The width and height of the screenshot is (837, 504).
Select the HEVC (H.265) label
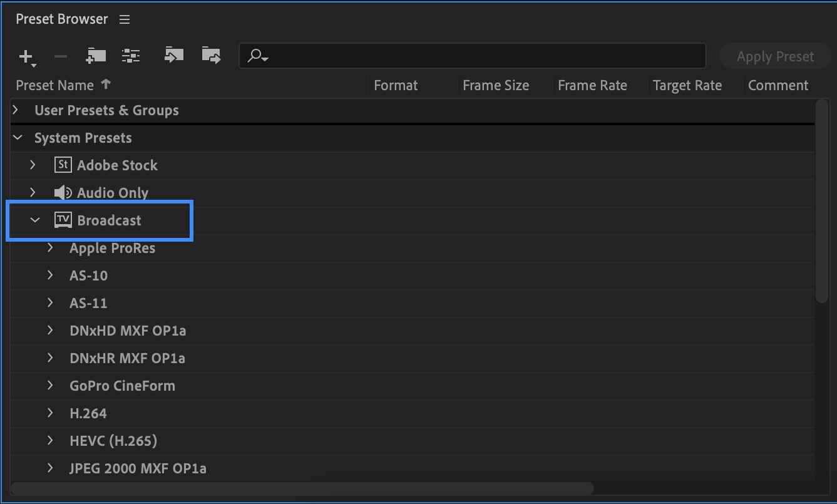[113, 441]
